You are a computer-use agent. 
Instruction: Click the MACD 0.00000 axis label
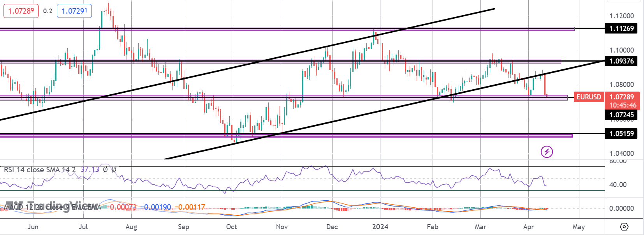click(621, 208)
